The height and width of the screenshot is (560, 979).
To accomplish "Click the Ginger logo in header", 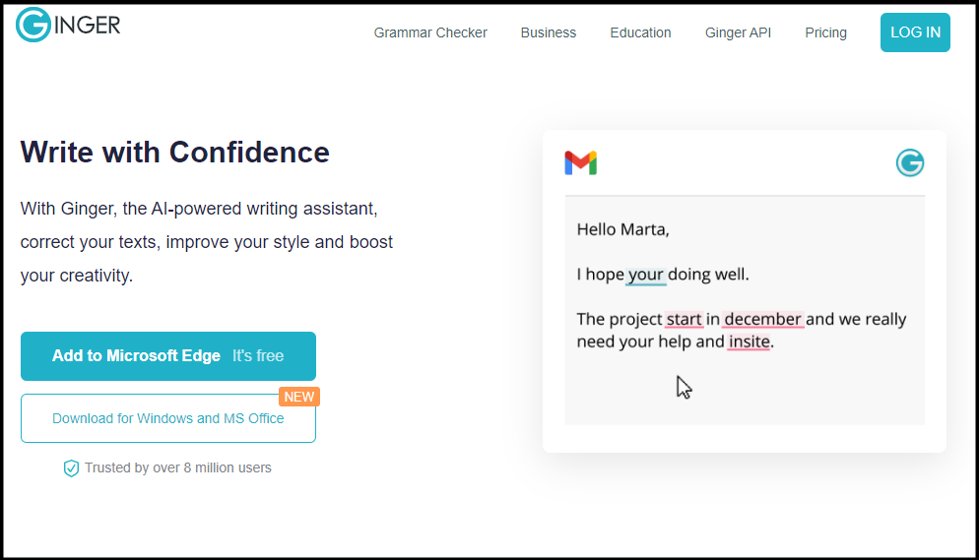I will click(68, 25).
